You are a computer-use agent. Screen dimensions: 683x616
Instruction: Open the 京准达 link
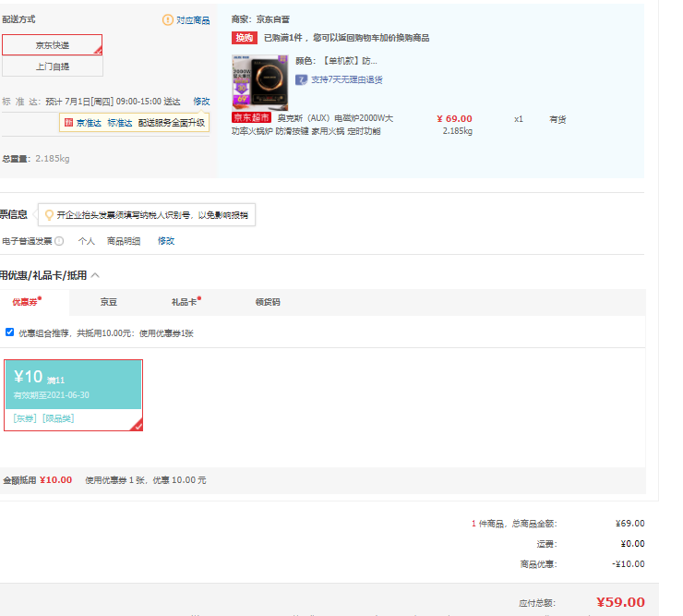point(89,123)
